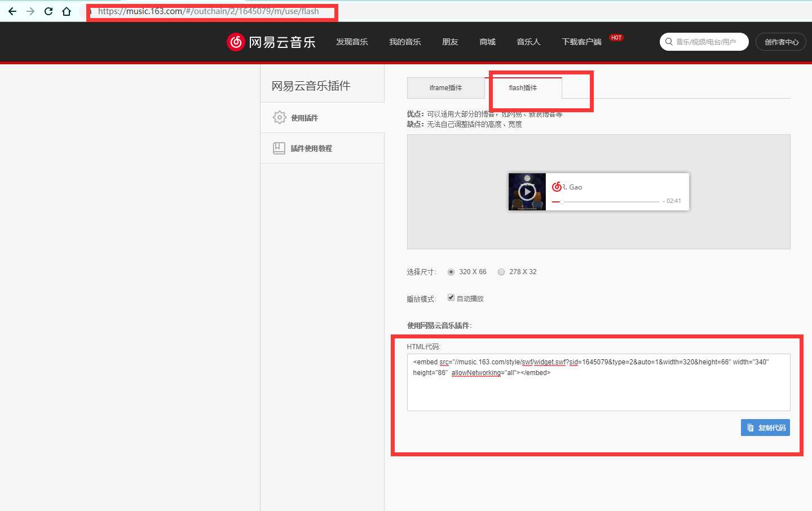The height and width of the screenshot is (511, 812).
Task: Toggle the 自动播放 checkbox
Action: [451, 298]
